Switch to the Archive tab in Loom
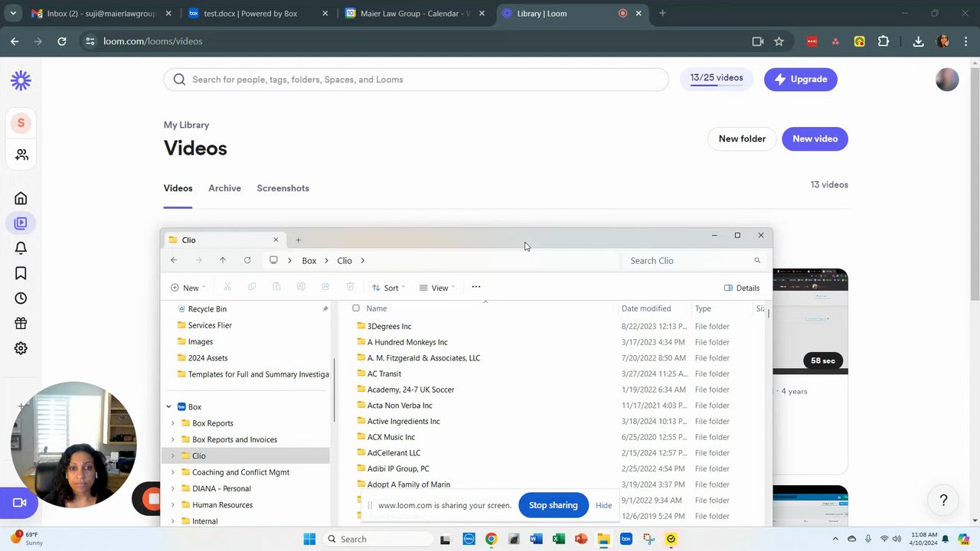 tap(224, 188)
